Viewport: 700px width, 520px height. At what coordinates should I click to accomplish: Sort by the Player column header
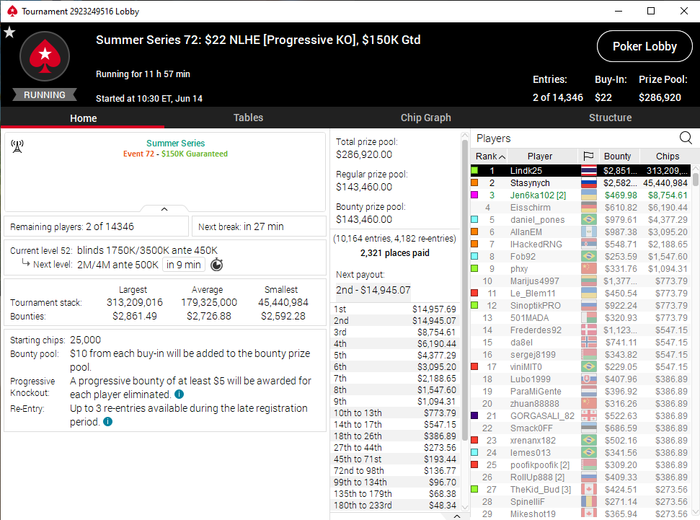pos(540,156)
